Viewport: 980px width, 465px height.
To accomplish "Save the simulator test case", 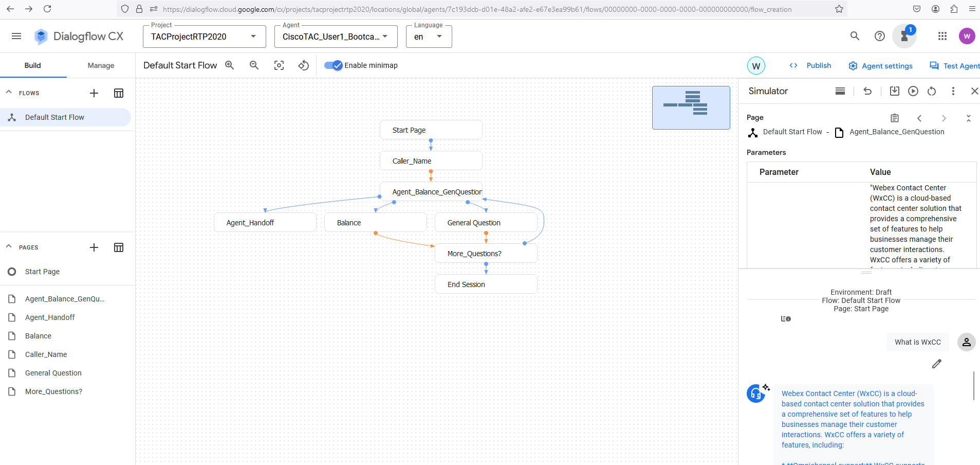I will coord(895,91).
